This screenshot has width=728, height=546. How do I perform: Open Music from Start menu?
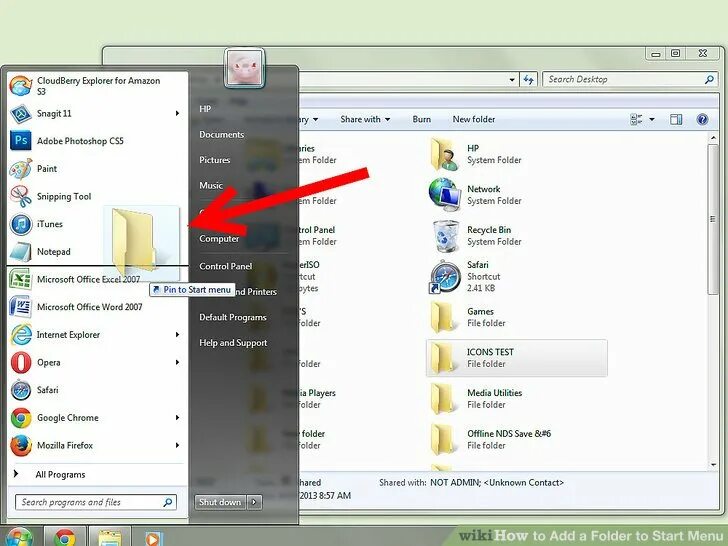(x=211, y=185)
